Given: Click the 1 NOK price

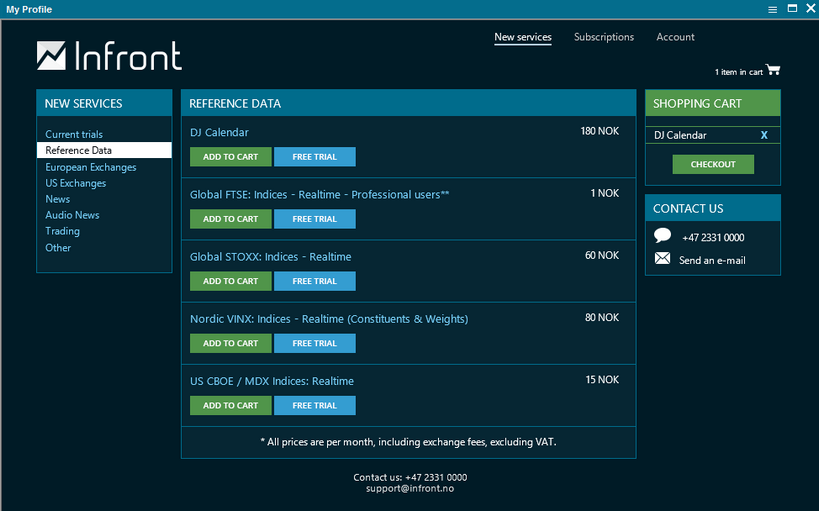Looking at the screenshot, I should coord(605,193).
